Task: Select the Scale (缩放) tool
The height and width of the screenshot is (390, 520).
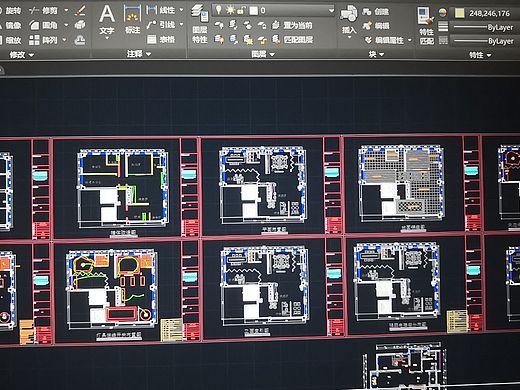Action: coord(10,40)
